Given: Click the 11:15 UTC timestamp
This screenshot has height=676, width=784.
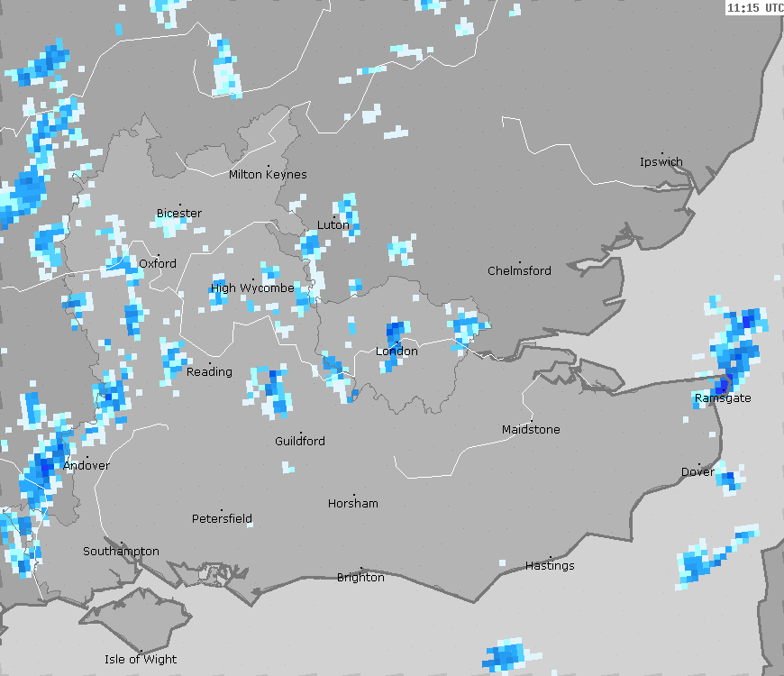Looking at the screenshot, I should tap(754, 7).
